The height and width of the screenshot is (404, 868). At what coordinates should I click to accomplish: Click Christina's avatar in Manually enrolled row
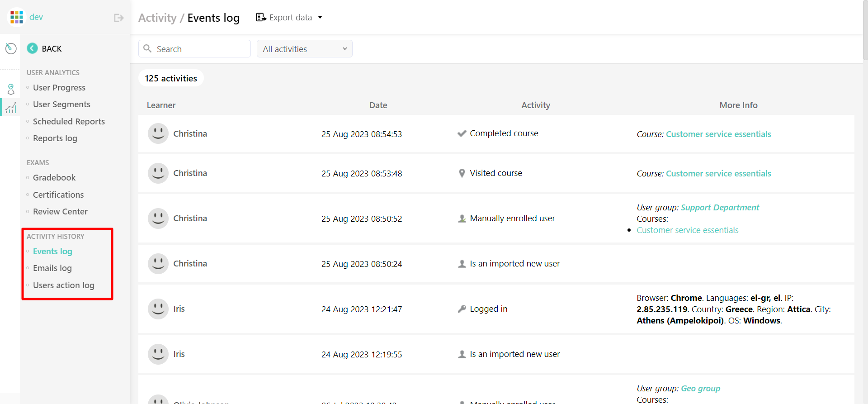point(158,218)
